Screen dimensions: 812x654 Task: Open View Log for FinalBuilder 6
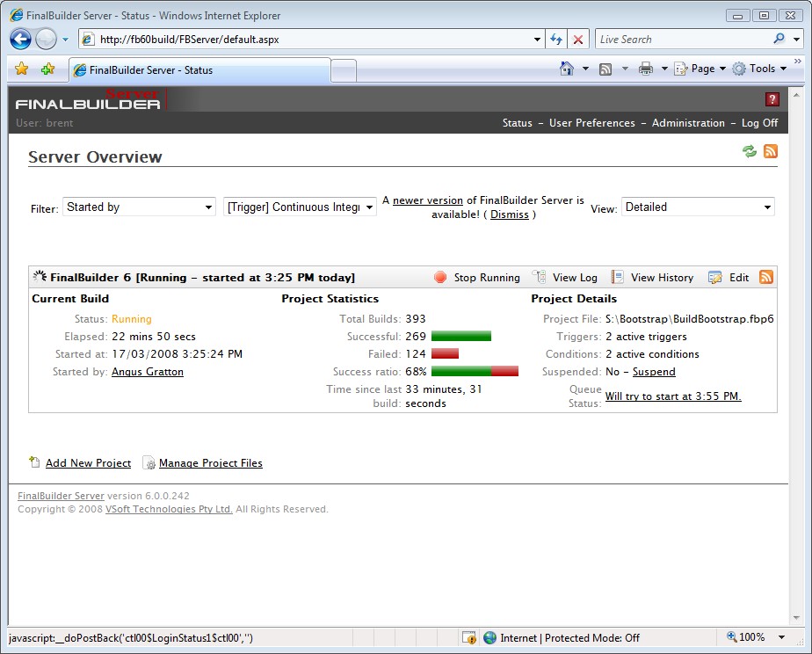(x=575, y=278)
